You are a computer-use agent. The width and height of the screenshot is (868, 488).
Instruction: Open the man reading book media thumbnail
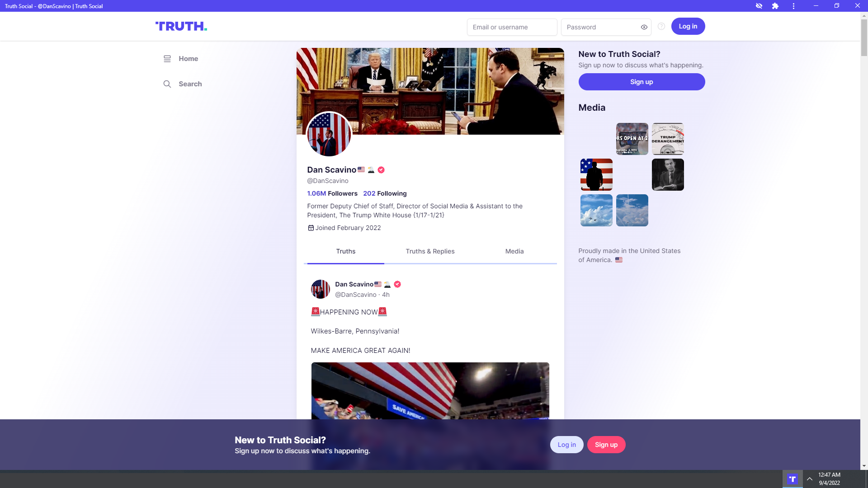coord(668,174)
